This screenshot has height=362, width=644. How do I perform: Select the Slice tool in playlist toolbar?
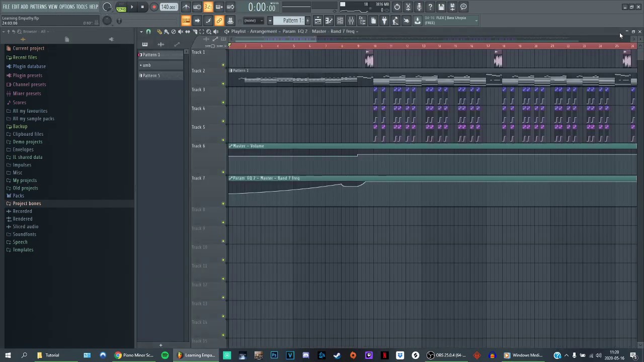click(x=195, y=31)
